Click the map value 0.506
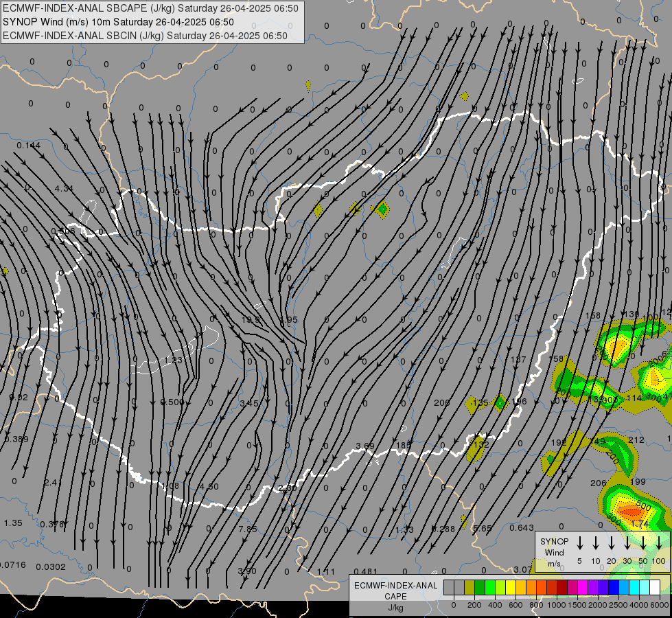Viewport: 672px width, 618px height. tap(63, 231)
